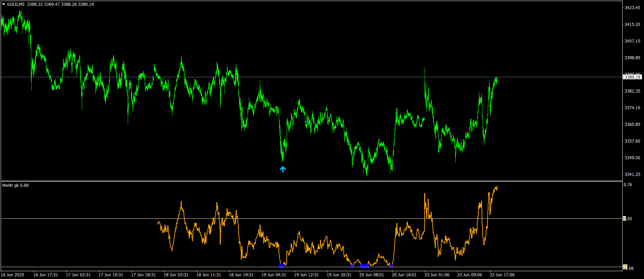The image size is (644, 279).
Task: Click the 17 Jun 10:31 time label
Action: (x=111, y=275)
